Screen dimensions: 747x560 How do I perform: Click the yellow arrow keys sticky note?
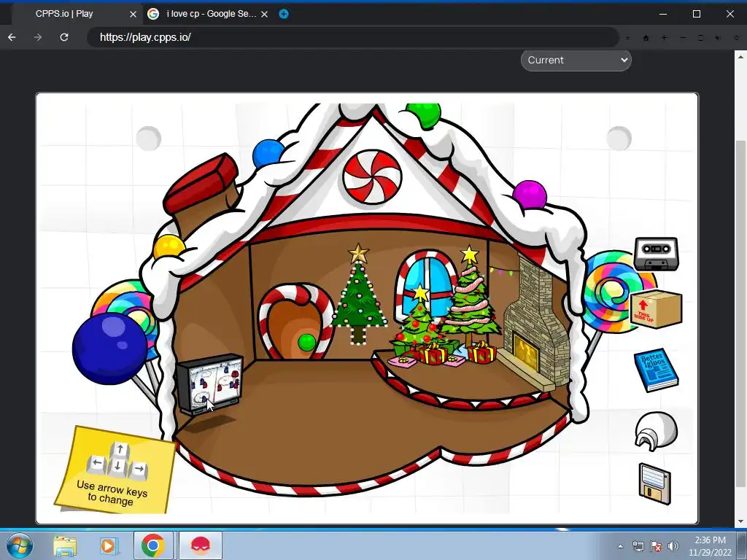[115, 470]
